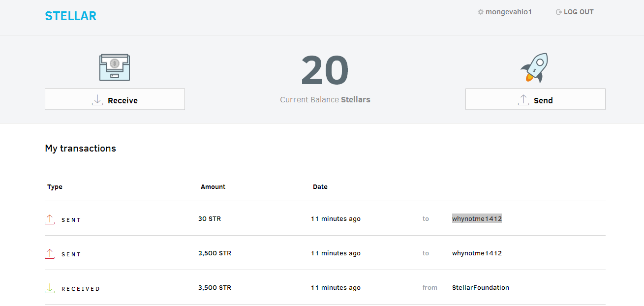Click the sent arrow icon for 30 STR
The width and height of the screenshot is (644, 306).
50,219
